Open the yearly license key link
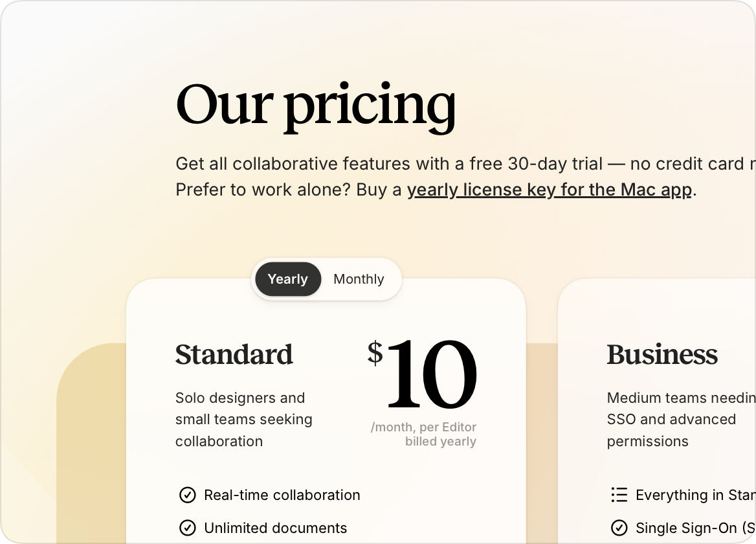The image size is (756, 544). click(549, 190)
